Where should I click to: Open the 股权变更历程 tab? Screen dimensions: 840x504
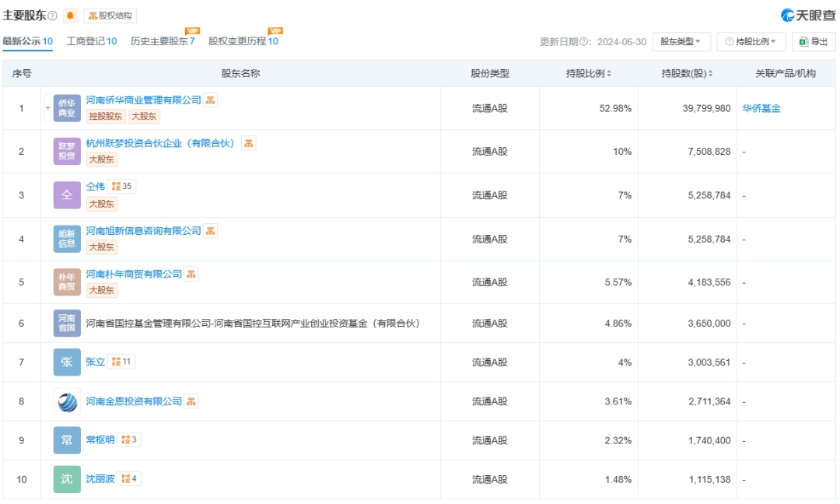[x=243, y=41]
